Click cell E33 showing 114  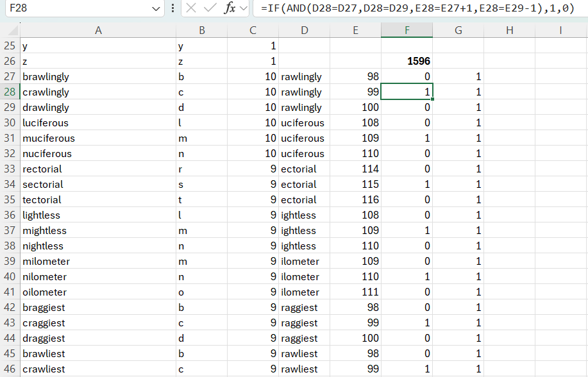click(355, 169)
